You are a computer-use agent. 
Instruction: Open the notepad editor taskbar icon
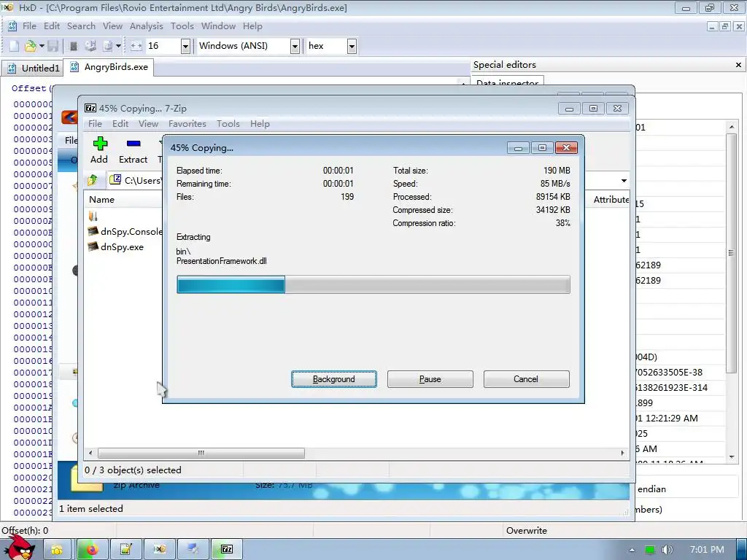[125, 550]
